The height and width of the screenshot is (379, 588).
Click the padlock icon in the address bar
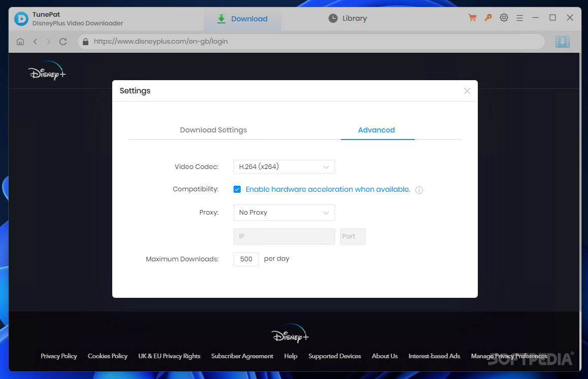(85, 42)
